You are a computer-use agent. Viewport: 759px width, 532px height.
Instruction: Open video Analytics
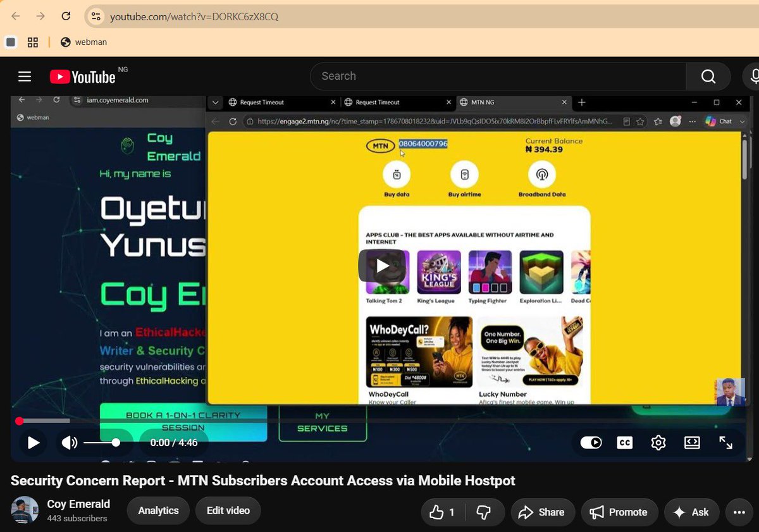pyautogui.click(x=158, y=510)
